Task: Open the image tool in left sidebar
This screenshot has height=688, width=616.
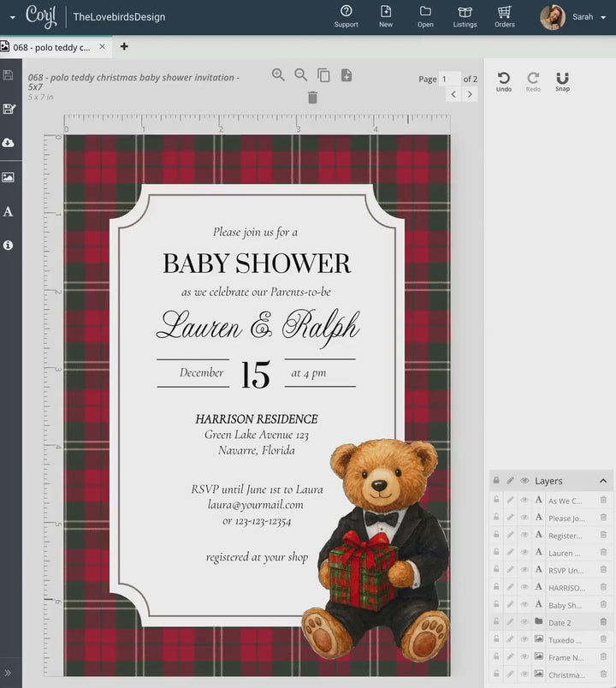Action: [9, 177]
